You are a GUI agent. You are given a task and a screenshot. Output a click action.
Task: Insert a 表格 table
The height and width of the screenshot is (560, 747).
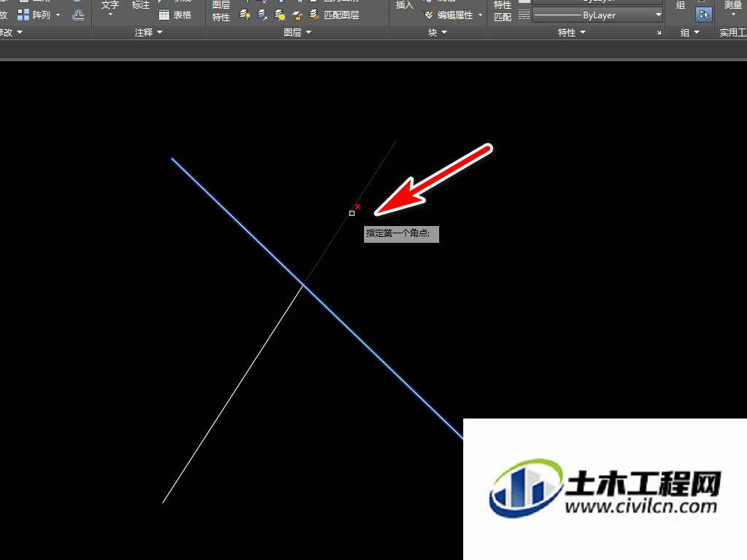click(x=175, y=15)
